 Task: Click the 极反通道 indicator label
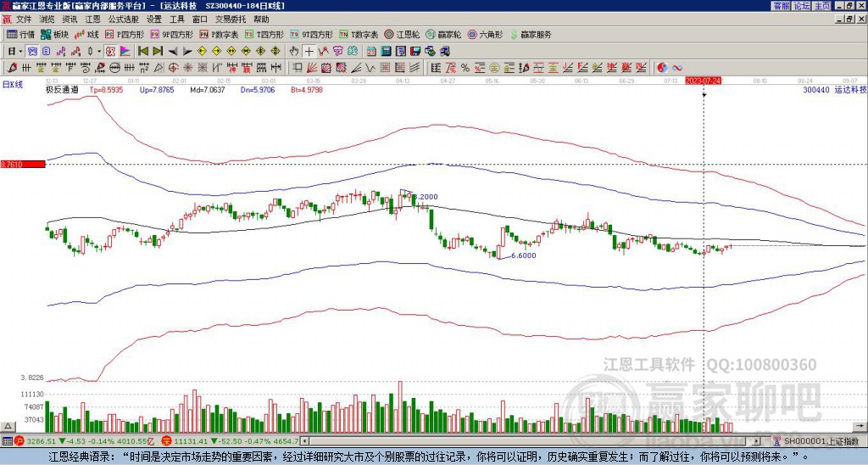click(x=62, y=89)
